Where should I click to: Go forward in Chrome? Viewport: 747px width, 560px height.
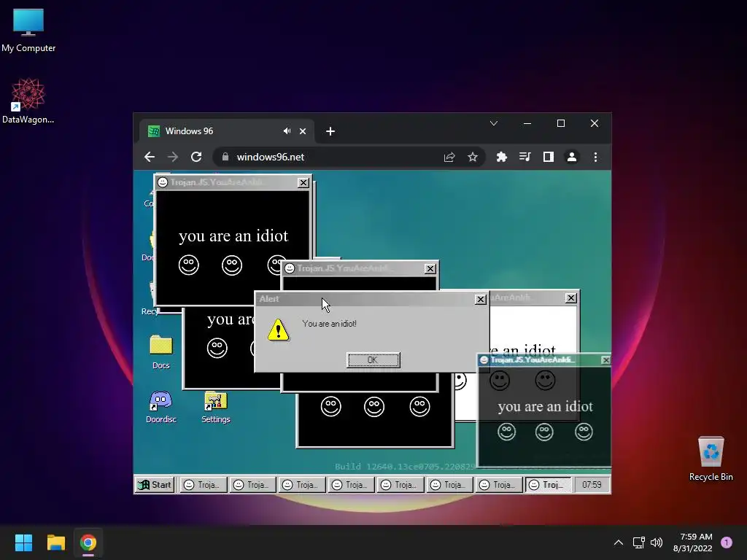coord(173,157)
